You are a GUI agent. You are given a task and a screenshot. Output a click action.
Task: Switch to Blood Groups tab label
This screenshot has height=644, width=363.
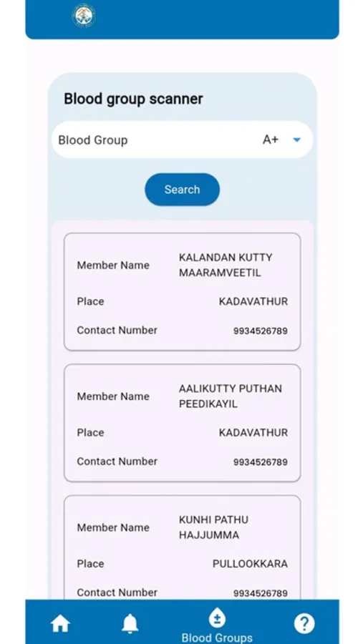[x=217, y=638]
